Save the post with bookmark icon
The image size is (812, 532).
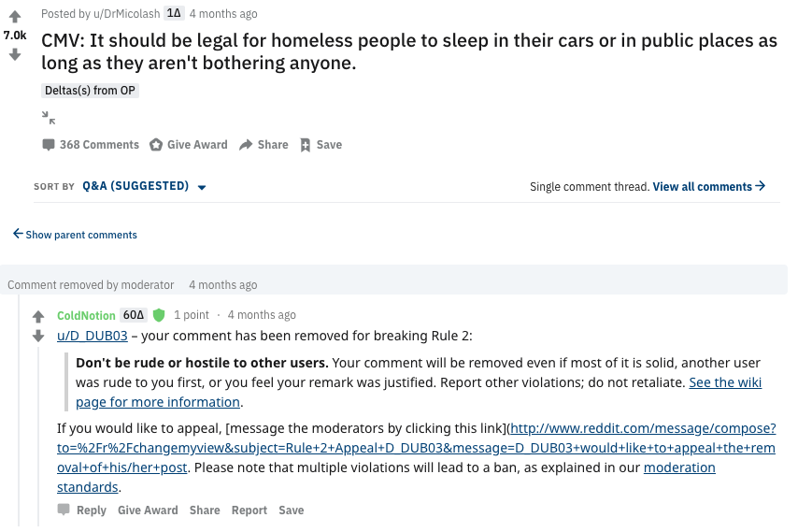tap(321, 145)
